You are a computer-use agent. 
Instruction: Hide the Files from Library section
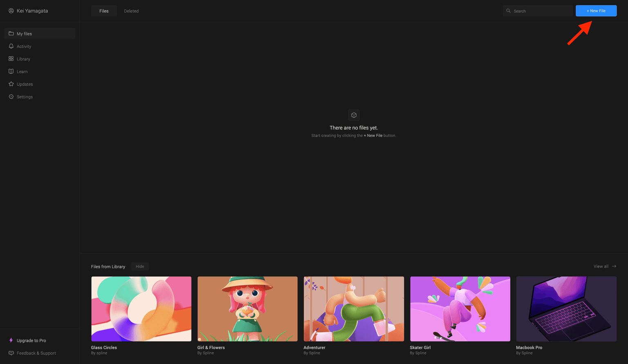[140, 266]
